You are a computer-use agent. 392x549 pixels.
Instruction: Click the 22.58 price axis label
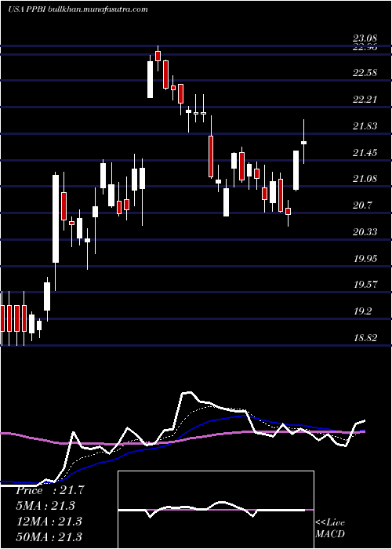365,73
